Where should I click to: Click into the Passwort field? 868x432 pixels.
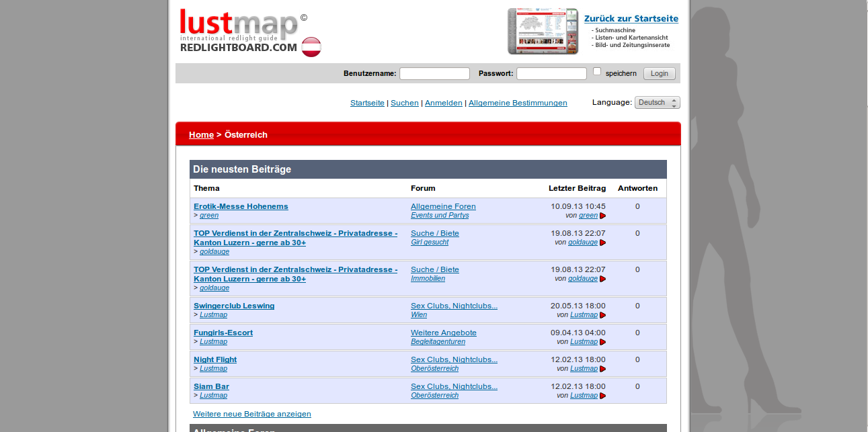[551, 74]
